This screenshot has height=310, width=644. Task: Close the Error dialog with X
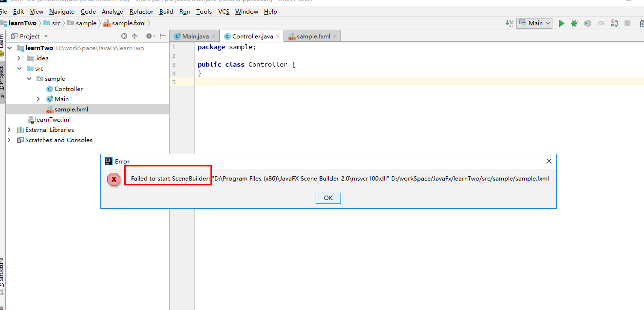click(x=549, y=161)
